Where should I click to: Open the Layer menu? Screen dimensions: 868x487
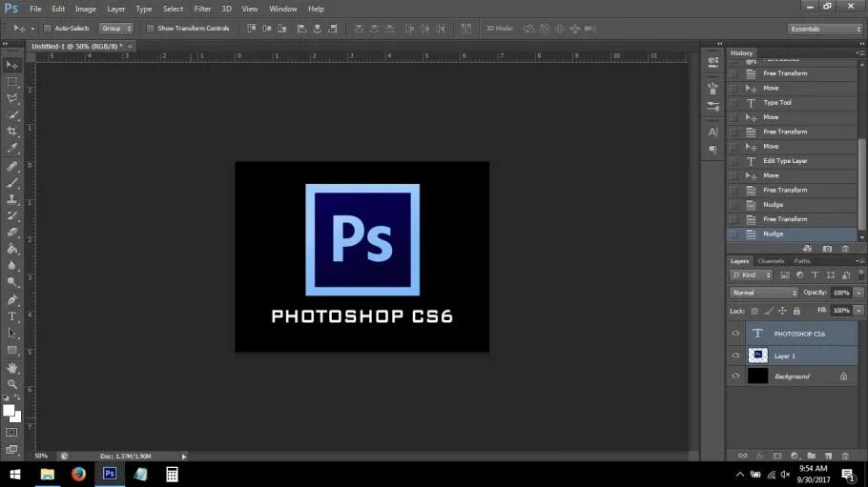(115, 9)
